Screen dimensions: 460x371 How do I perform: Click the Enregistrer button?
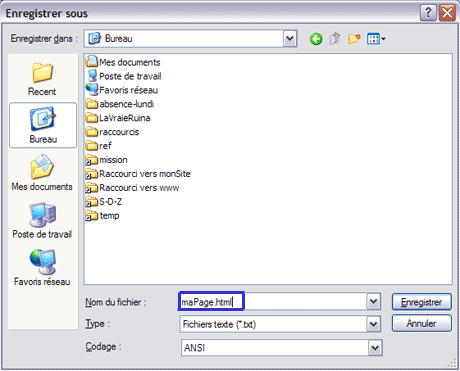tap(422, 302)
